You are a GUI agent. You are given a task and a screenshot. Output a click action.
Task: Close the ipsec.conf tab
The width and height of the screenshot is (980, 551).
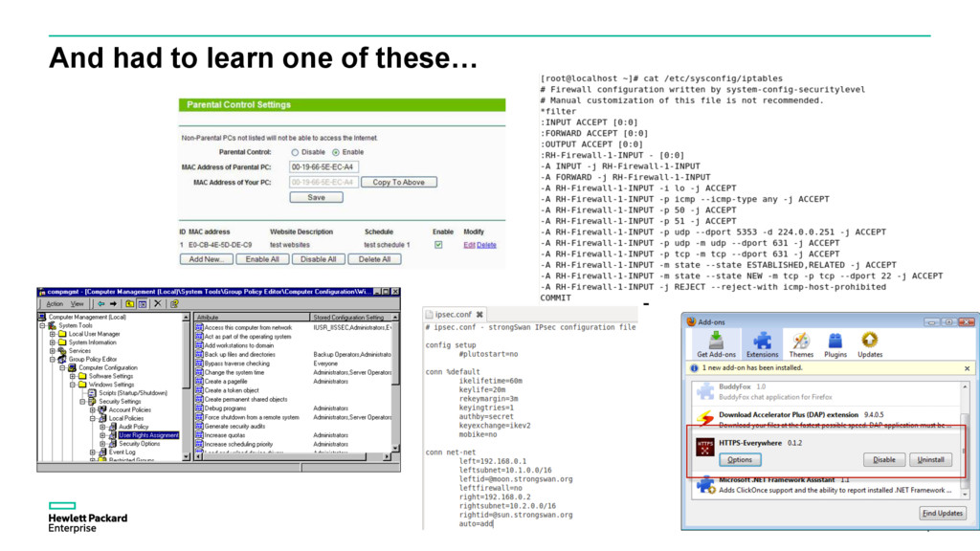point(479,314)
